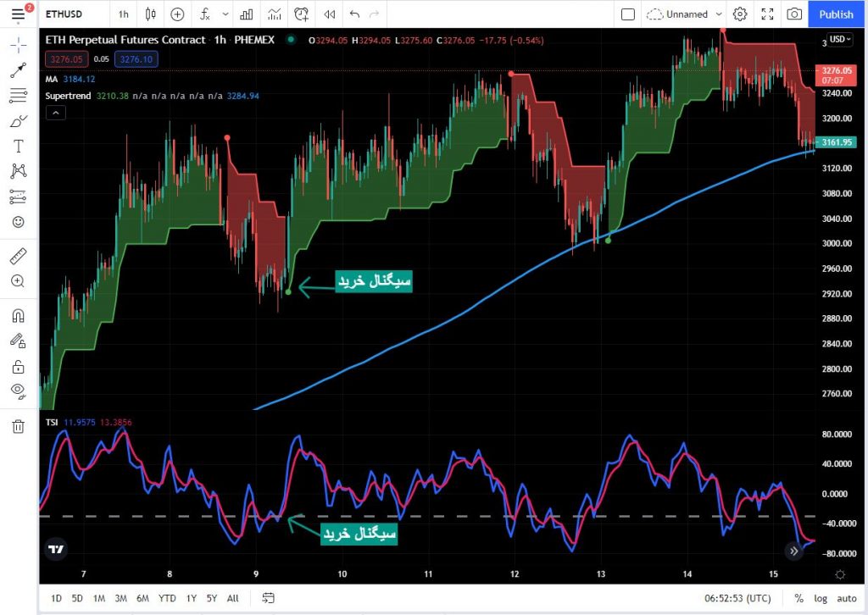This screenshot has height=615, width=868.
Task: Click the trash Remove Objects icon
Action: coord(18,426)
